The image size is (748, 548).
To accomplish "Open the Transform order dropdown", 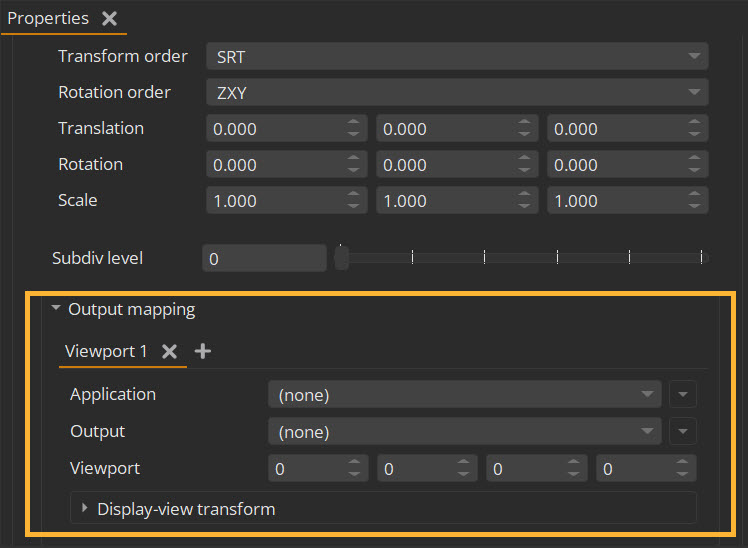I will (457, 57).
